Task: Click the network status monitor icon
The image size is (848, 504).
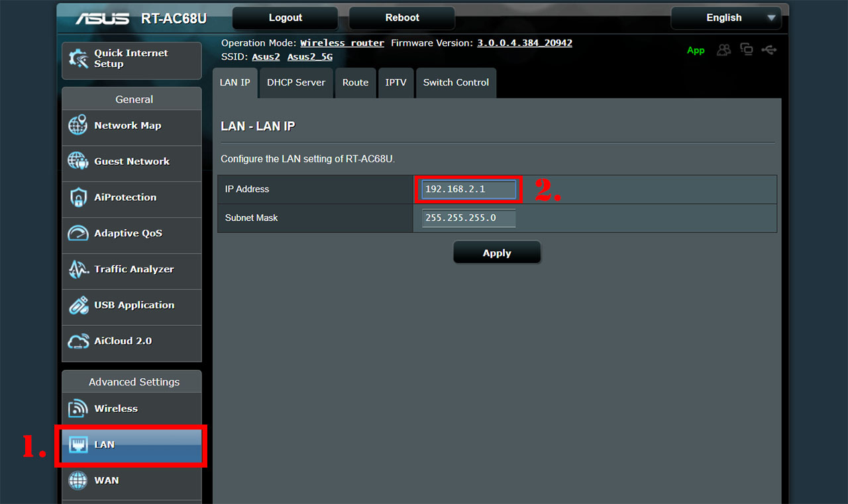Action: click(747, 50)
